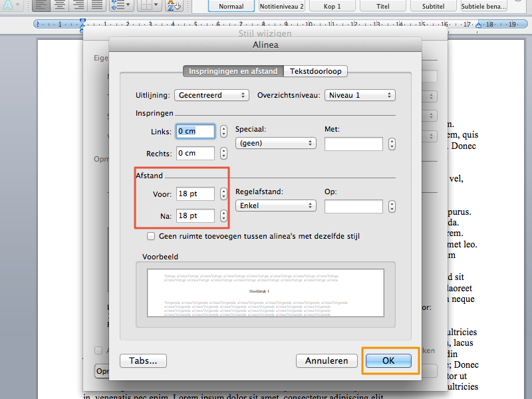Click the left indent marker on ruler
The width and height of the screenshot is (532, 399).
[x=82, y=25]
